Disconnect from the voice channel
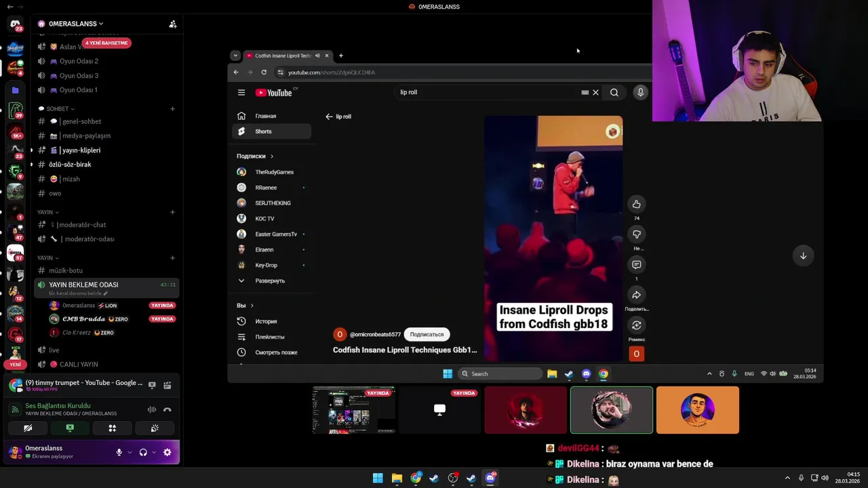 click(x=167, y=409)
